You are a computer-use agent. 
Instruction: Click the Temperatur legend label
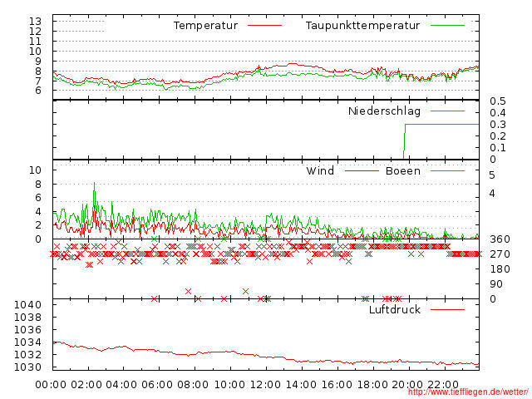[205, 26]
